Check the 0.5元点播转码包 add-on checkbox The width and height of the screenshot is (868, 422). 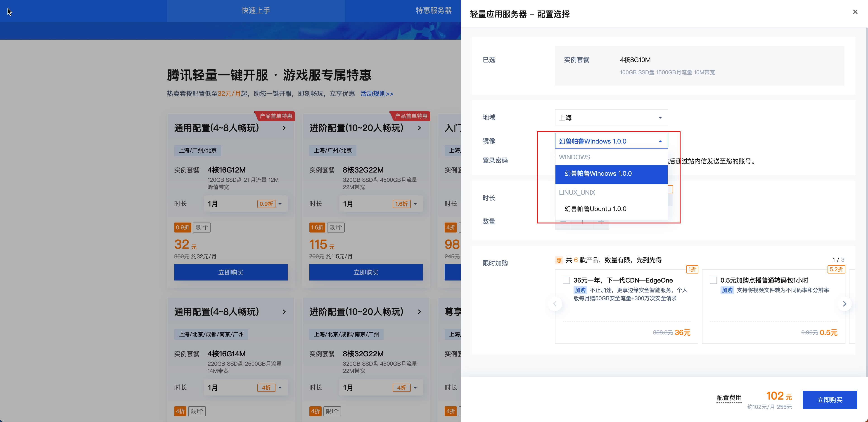pos(713,280)
